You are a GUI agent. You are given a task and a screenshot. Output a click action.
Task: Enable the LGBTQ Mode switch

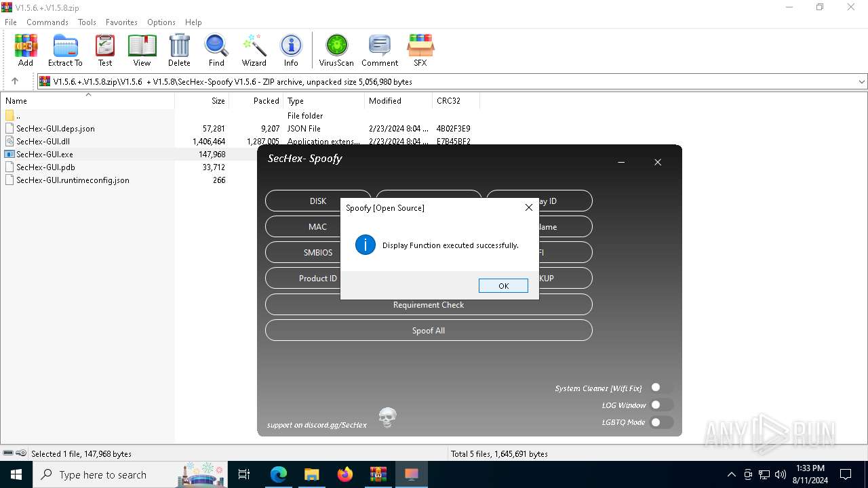[661, 422]
